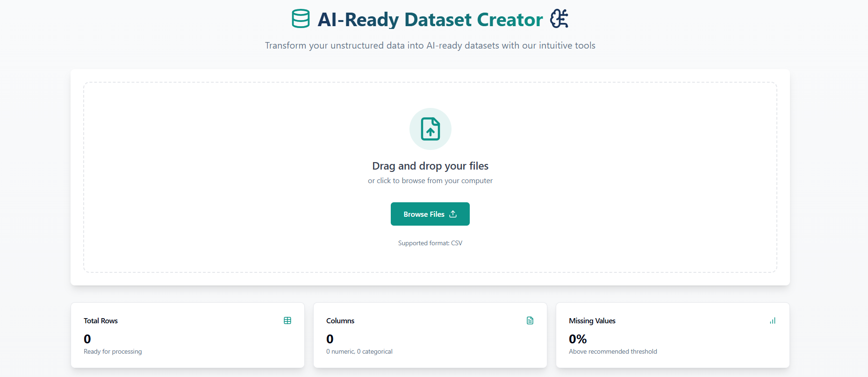Select the Missing Values card label
The width and height of the screenshot is (868, 377).
592,321
